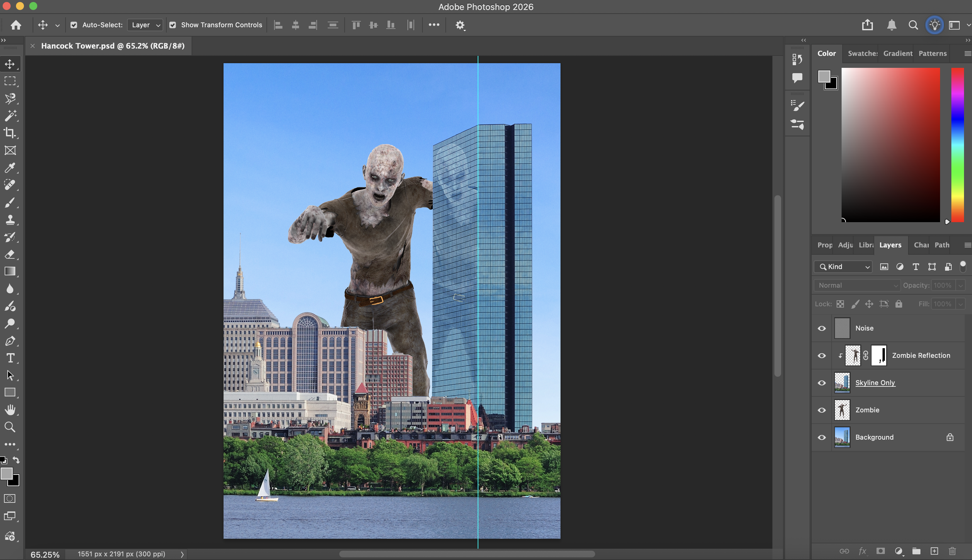
Task: Disable Show Transform Controls checkbox
Action: pyautogui.click(x=173, y=25)
